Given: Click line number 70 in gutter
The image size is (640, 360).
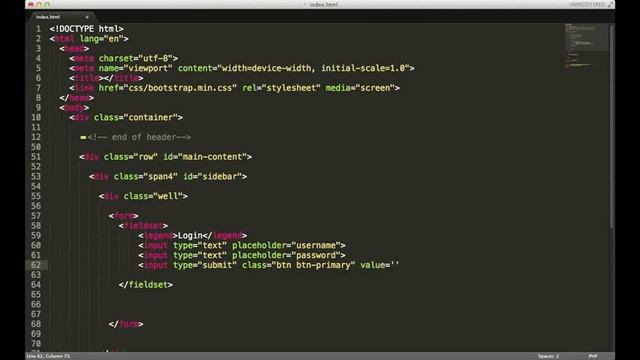Looking at the screenshot, I should click(x=36, y=344).
